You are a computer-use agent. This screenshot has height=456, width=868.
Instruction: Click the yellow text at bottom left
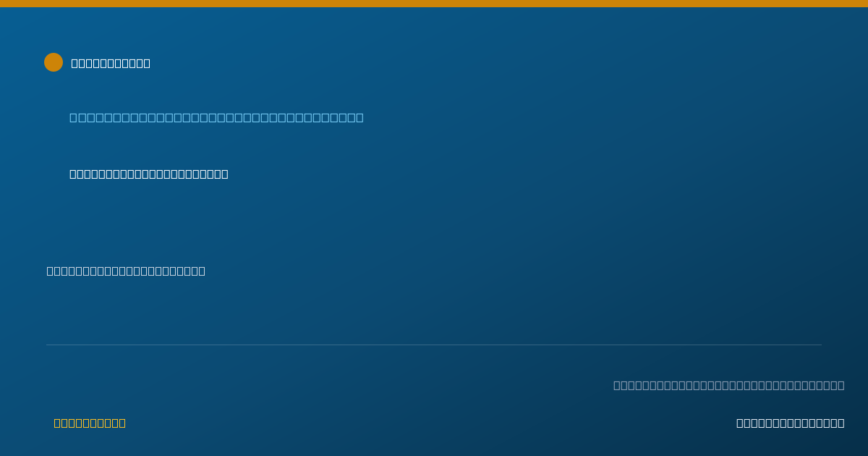click(90, 423)
